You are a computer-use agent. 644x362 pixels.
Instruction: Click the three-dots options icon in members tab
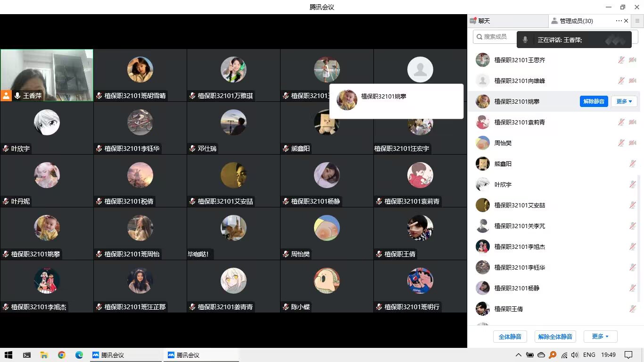[x=619, y=21]
